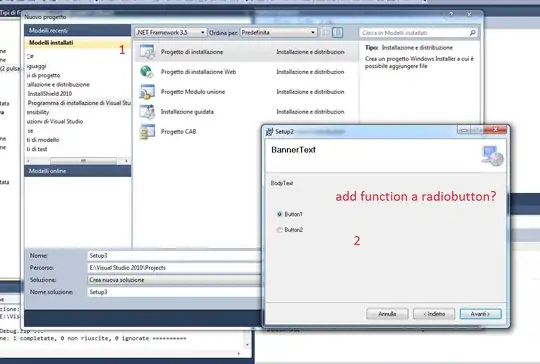
Task: Select the guaggi tree node
Action: 37,66
